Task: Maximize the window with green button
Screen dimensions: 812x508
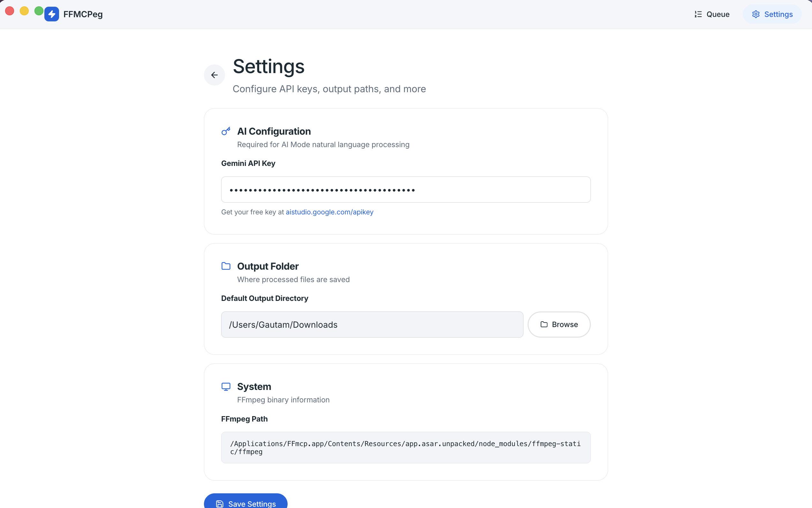Action: click(x=39, y=11)
